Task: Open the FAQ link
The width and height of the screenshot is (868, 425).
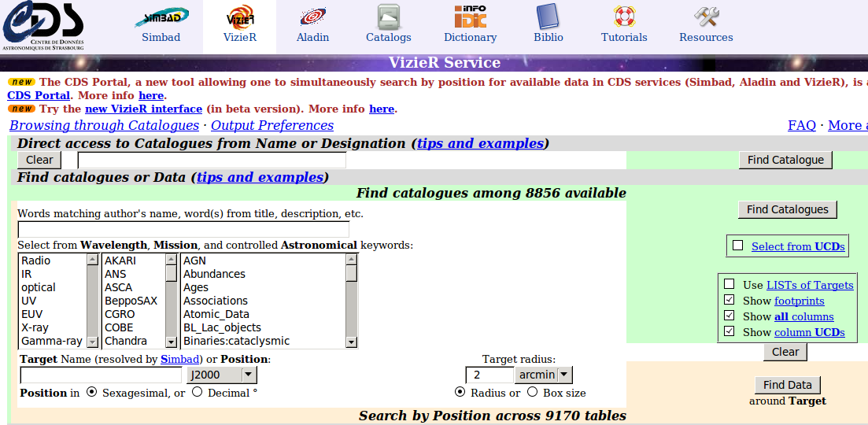Action: [802, 125]
